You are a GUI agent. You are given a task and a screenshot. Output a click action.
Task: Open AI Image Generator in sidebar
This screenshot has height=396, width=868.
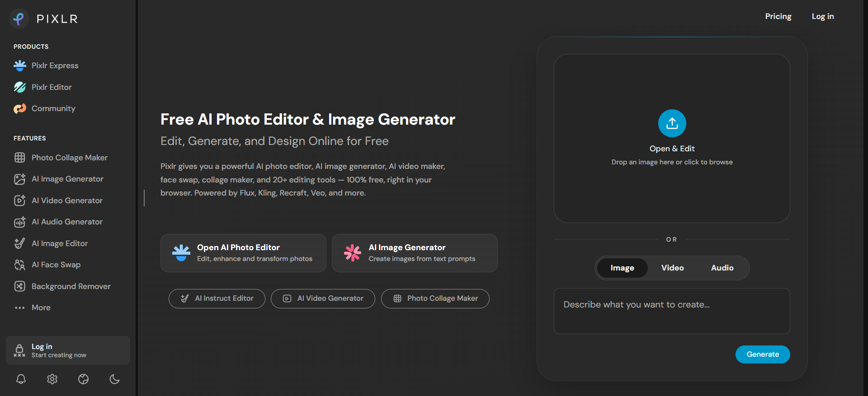click(59, 179)
